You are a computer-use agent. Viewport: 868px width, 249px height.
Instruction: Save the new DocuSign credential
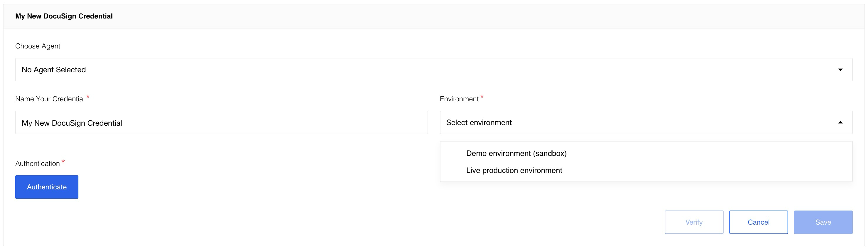[823, 222]
